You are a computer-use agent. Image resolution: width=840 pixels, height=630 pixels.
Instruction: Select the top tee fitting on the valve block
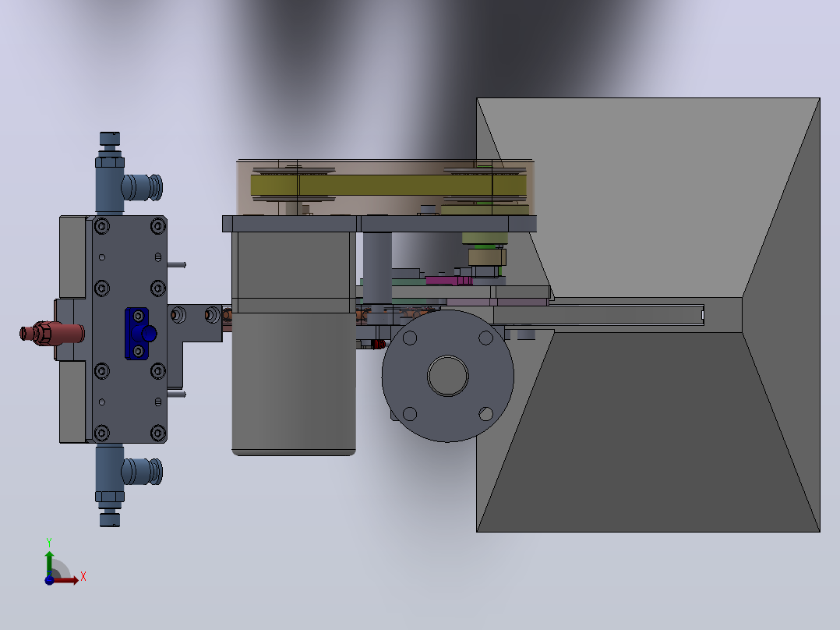point(128,173)
